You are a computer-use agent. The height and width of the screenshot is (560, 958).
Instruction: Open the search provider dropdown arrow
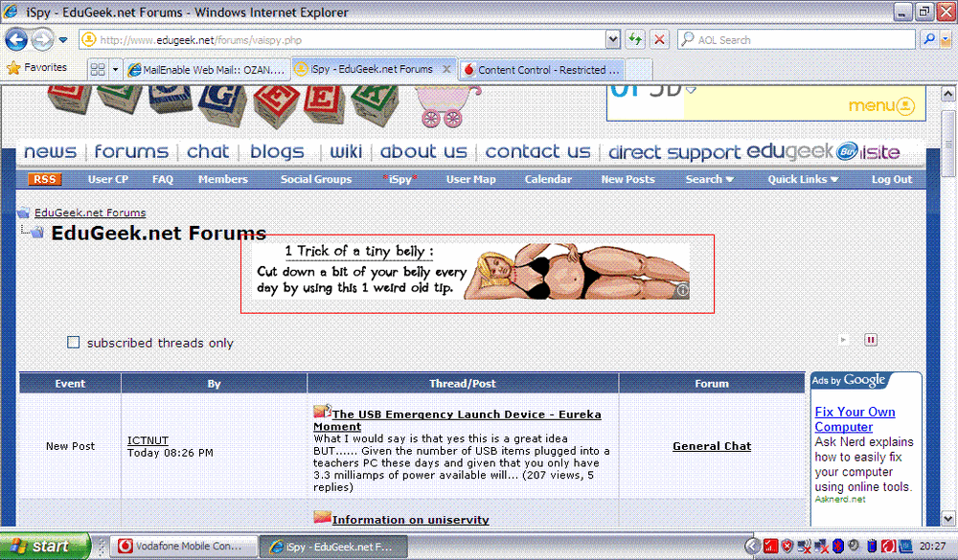coord(946,40)
